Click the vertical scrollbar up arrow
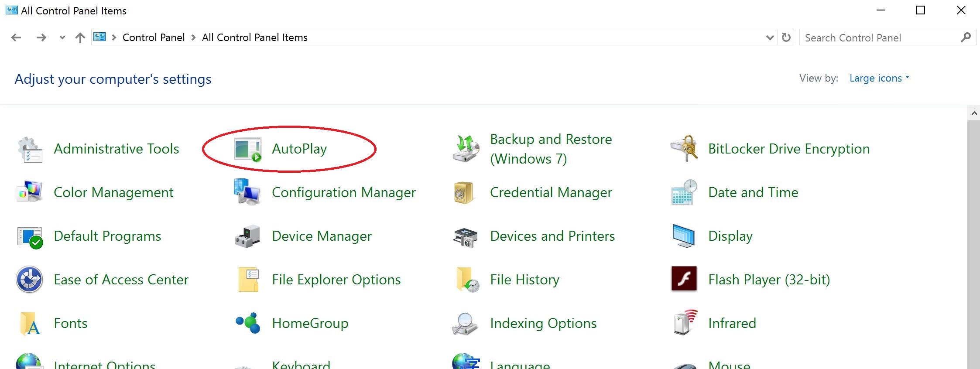Image resolution: width=980 pixels, height=369 pixels. pyautogui.click(x=974, y=113)
